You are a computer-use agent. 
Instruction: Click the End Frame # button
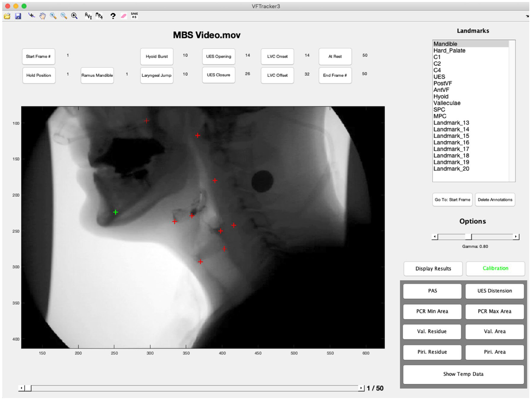coord(335,75)
